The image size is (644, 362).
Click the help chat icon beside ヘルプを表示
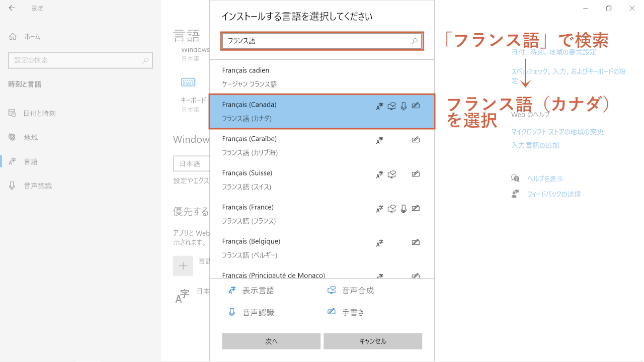515,178
